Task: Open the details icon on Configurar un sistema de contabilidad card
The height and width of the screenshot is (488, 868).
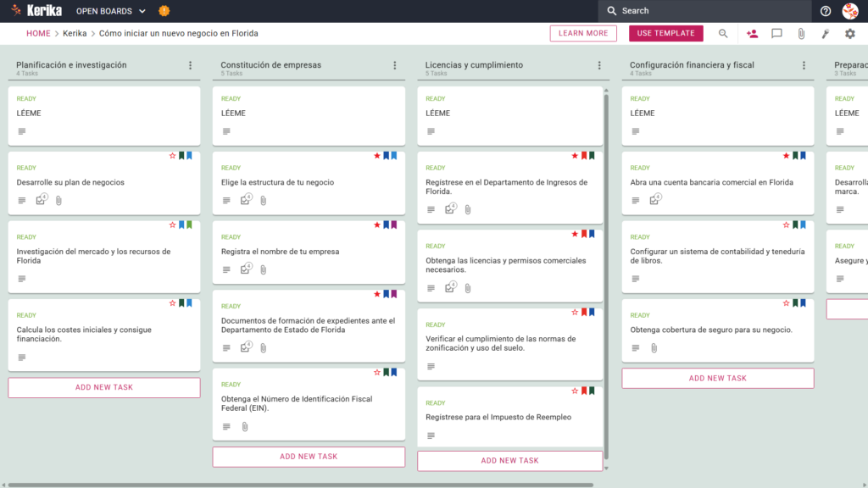Action: (x=636, y=279)
